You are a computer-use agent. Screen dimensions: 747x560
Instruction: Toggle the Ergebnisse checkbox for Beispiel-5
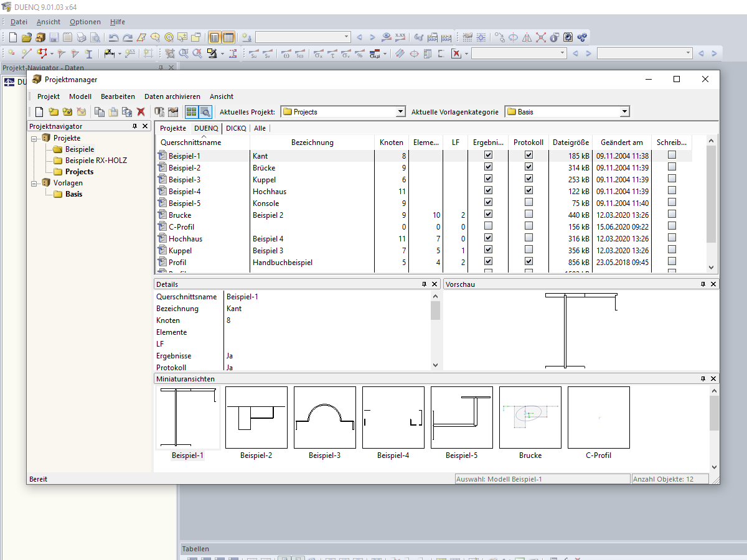click(x=488, y=202)
